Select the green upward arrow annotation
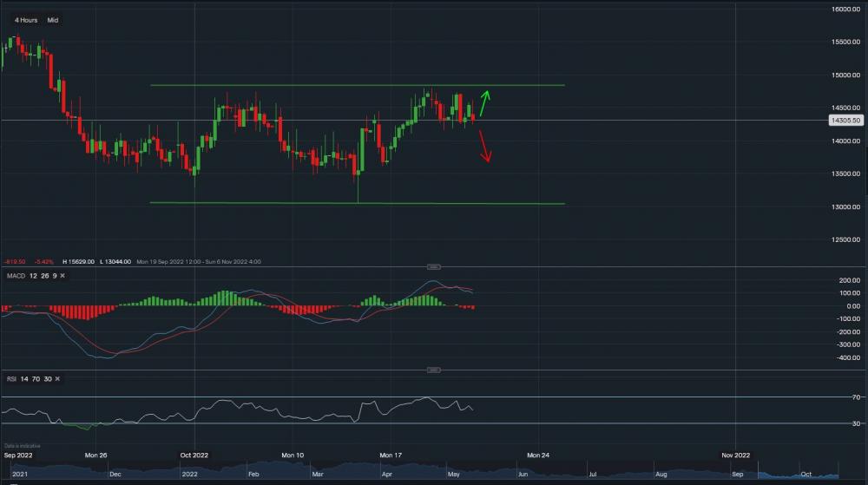Screen dimensions: 868x485 (x=485, y=102)
